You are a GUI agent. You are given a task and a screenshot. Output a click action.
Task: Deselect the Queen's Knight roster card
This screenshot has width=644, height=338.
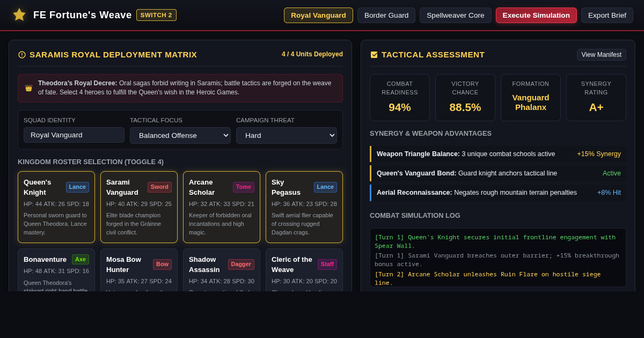tap(56, 207)
